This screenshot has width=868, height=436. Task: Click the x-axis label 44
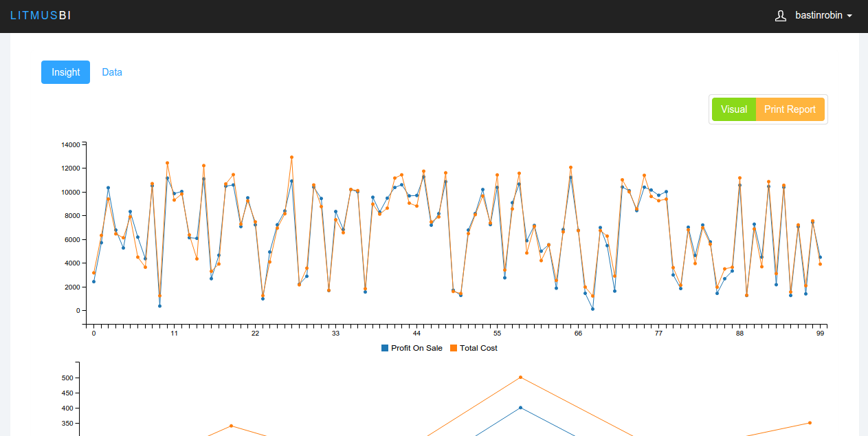416,334
